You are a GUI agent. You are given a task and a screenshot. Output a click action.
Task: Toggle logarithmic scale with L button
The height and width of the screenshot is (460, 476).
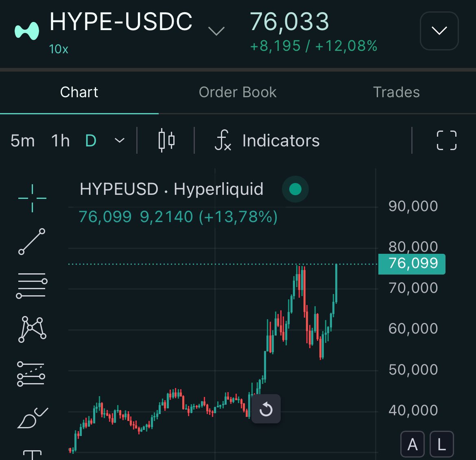[x=442, y=444]
